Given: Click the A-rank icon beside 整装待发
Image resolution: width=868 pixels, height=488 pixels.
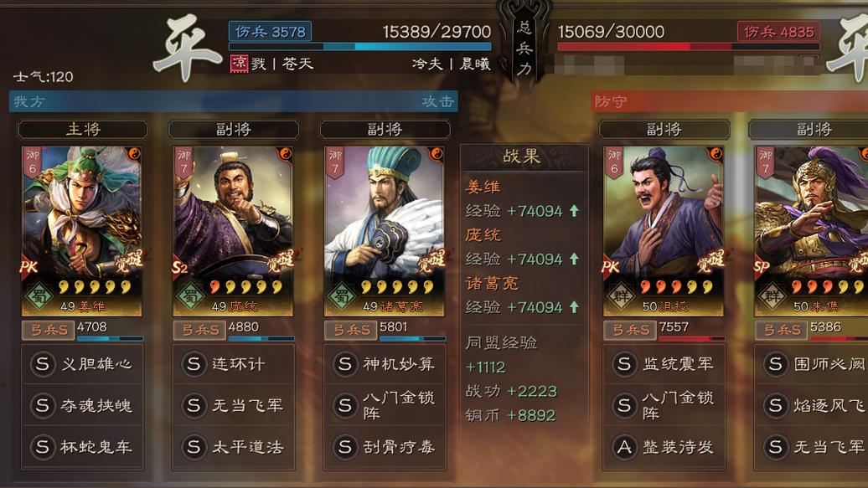Looking at the screenshot, I should (624, 446).
